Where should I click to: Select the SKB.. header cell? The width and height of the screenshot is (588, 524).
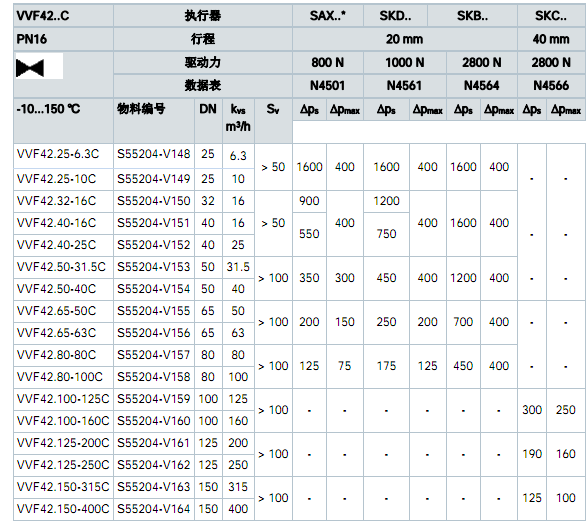point(472,16)
